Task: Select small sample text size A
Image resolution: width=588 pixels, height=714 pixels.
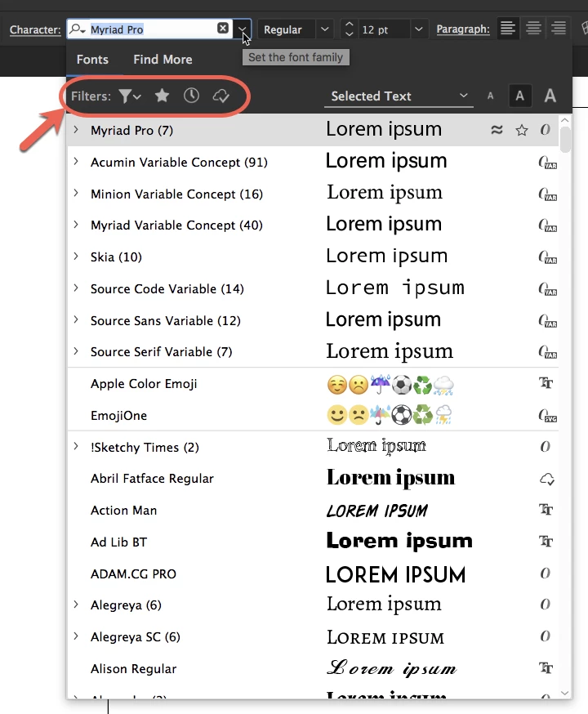Action: tap(490, 96)
